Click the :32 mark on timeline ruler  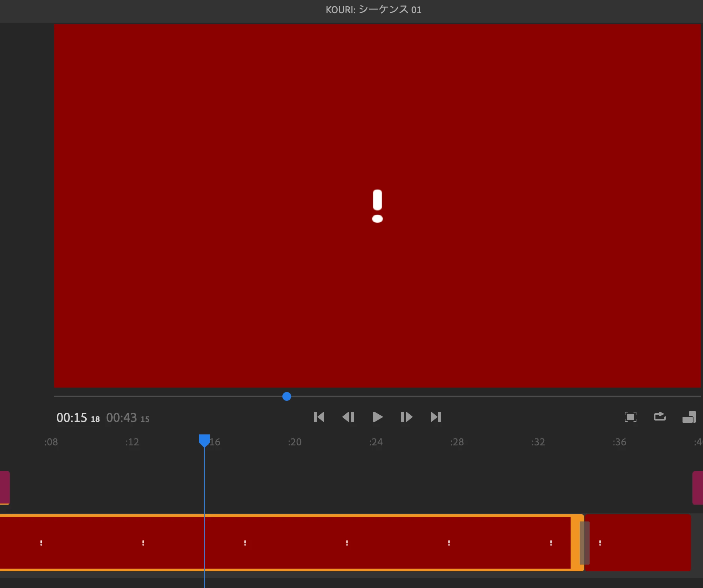[x=538, y=442]
